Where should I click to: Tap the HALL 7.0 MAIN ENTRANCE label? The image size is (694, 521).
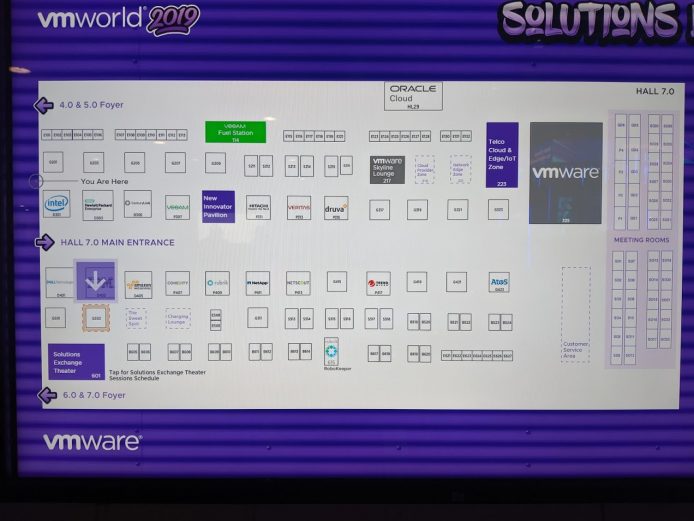[117, 243]
